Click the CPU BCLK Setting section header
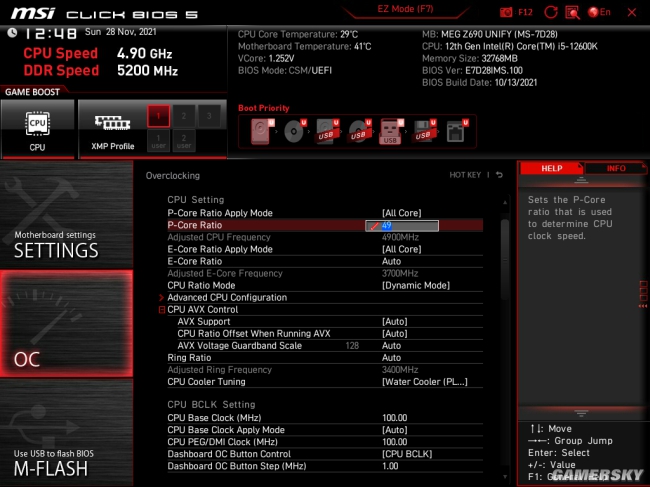 tap(211, 405)
